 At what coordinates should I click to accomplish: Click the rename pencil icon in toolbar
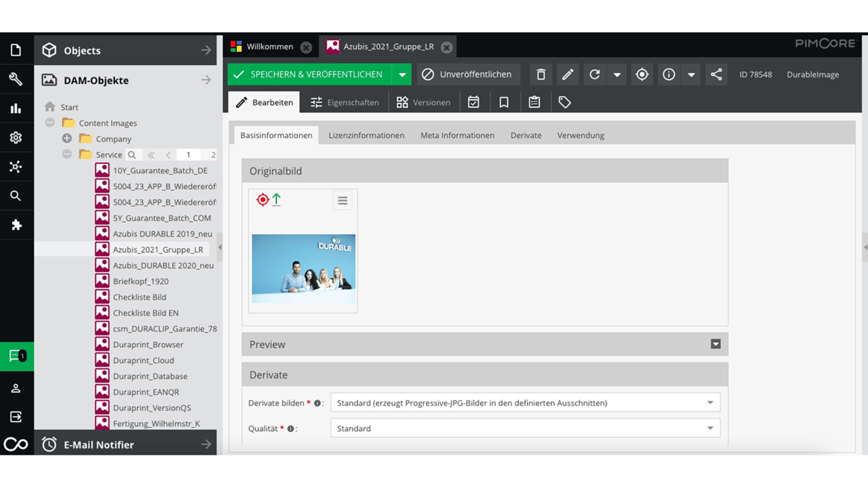coord(567,75)
